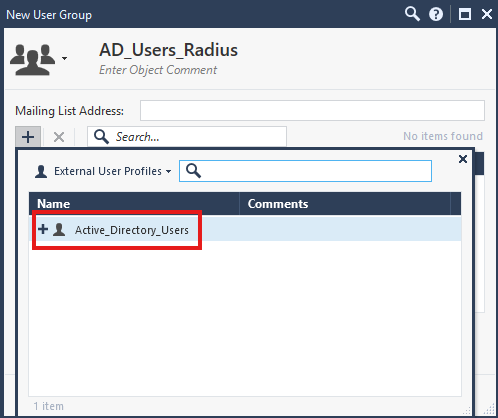Click the magnifier icon in the members search
The width and height of the screenshot is (498, 418).
pos(101,137)
